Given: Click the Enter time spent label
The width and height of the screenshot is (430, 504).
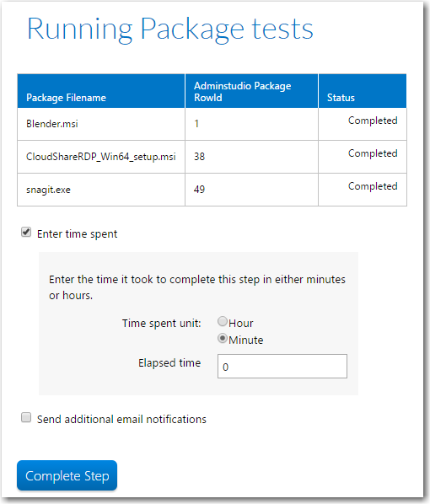Looking at the screenshot, I should [78, 234].
